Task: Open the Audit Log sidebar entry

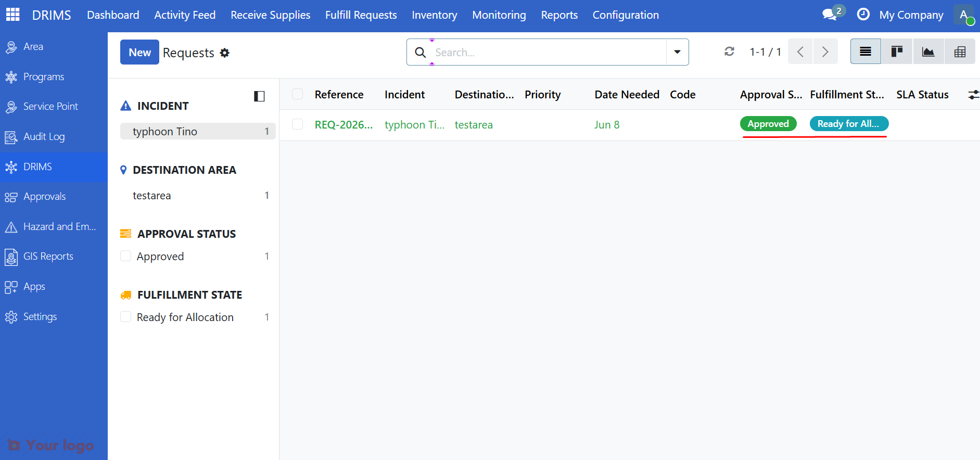Action: tap(54, 137)
